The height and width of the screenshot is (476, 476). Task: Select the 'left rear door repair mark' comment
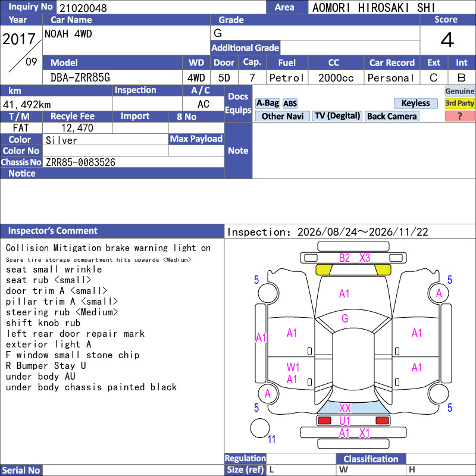[x=76, y=334]
